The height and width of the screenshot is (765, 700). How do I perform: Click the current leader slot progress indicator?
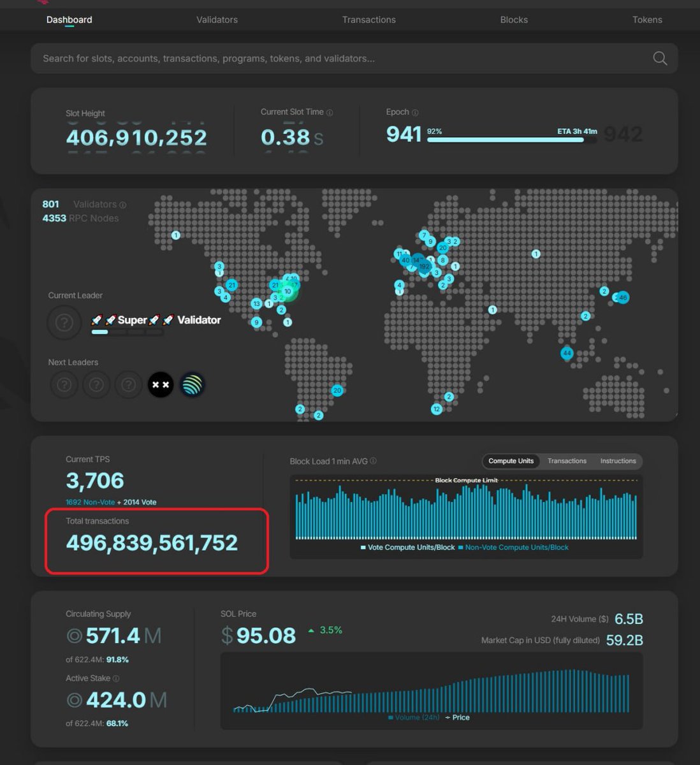point(127,332)
